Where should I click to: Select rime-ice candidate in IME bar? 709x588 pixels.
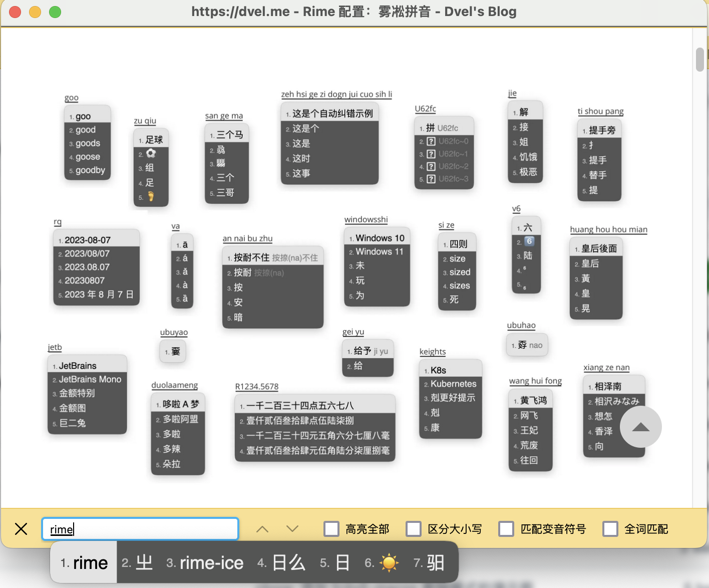click(x=205, y=563)
